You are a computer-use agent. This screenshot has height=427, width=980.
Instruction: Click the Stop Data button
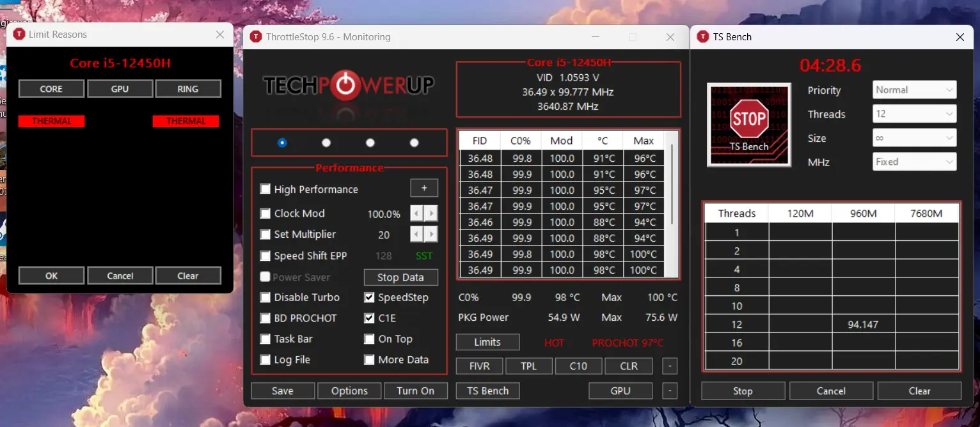(400, 277)
